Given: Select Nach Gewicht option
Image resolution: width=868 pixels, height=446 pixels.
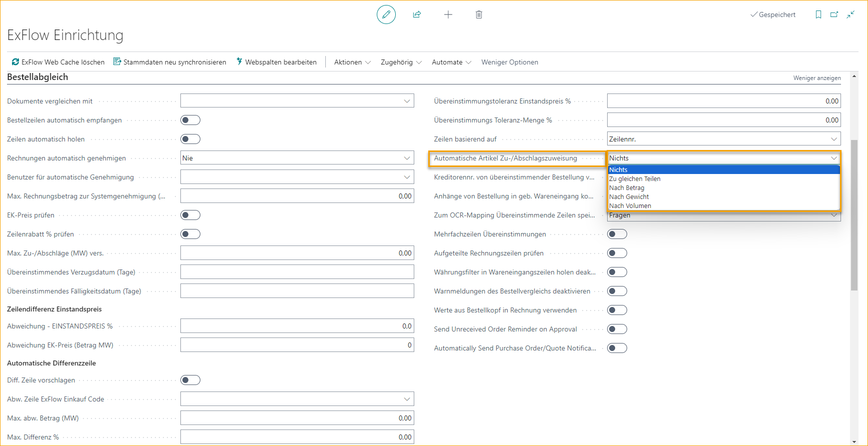Looking at the screenshot, I should click(x=724, y=197).
